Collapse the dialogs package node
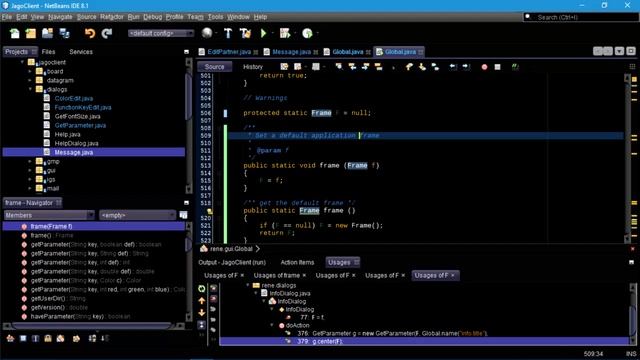Image resolution: width=640 pixels, height=360 pixels. [x=30, y=89]
